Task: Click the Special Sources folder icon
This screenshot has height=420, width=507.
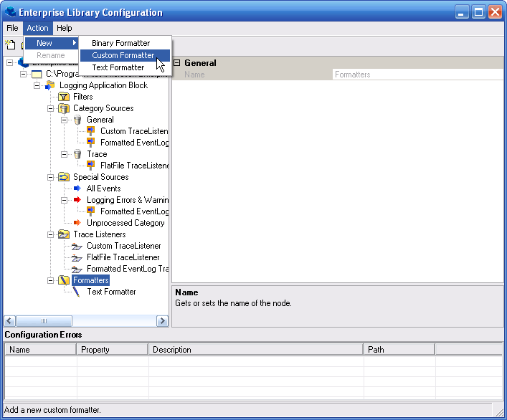Action: coord(64,177)
